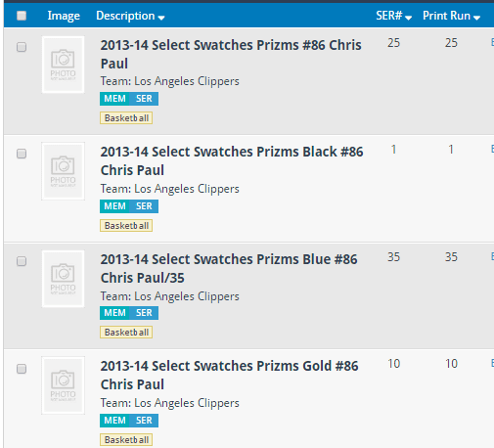The width and height of the screenshot is (494, 448).
Task: Open photo placeholder for Prizms Black card
Action: pos(63,171)
